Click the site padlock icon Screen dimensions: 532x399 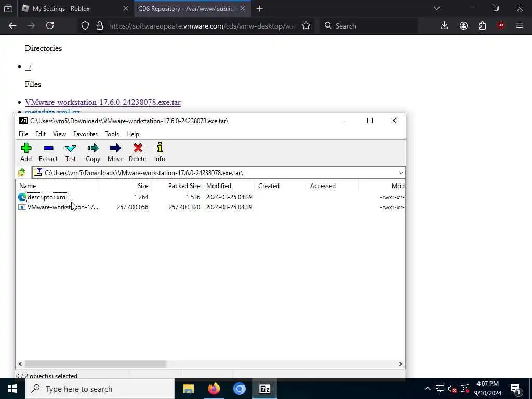pos(100,26)
